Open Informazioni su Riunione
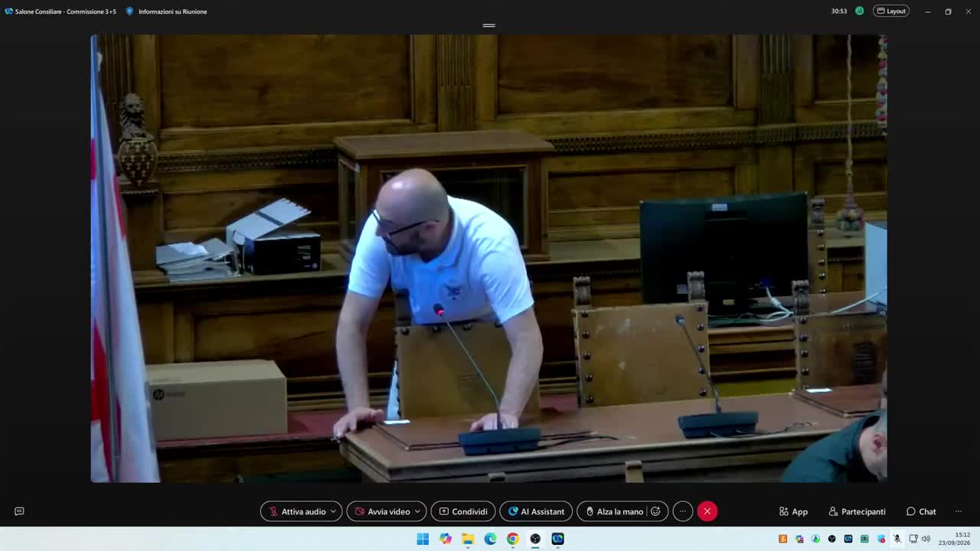This screenshot has width=980, height=551. tap(172, 11)
